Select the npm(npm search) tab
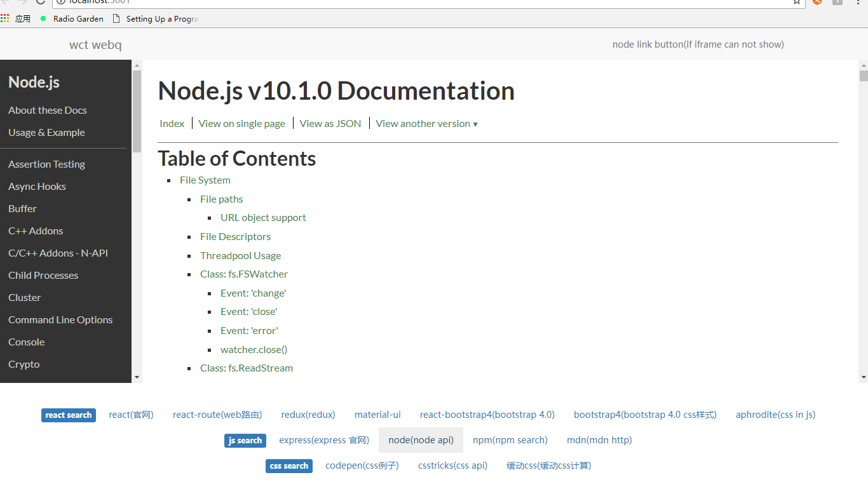The height and width of the screenshot is (482, 868). pyautogui.click(x=510, y=440)
